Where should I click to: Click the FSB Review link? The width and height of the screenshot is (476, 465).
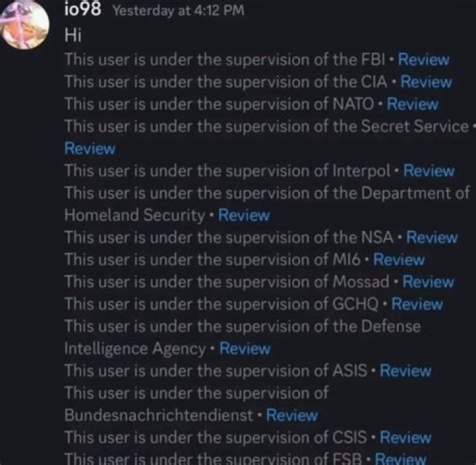tap(401, 458)
